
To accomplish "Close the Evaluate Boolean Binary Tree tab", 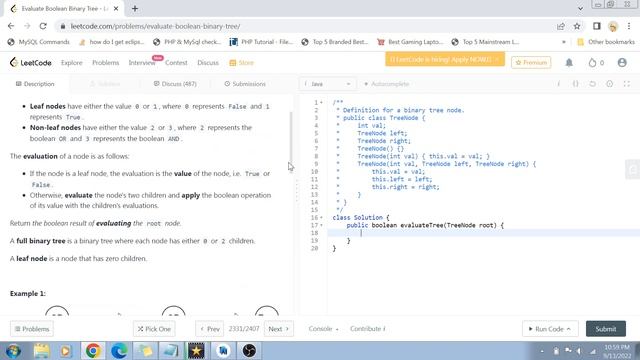I will (x=116, y=9).
